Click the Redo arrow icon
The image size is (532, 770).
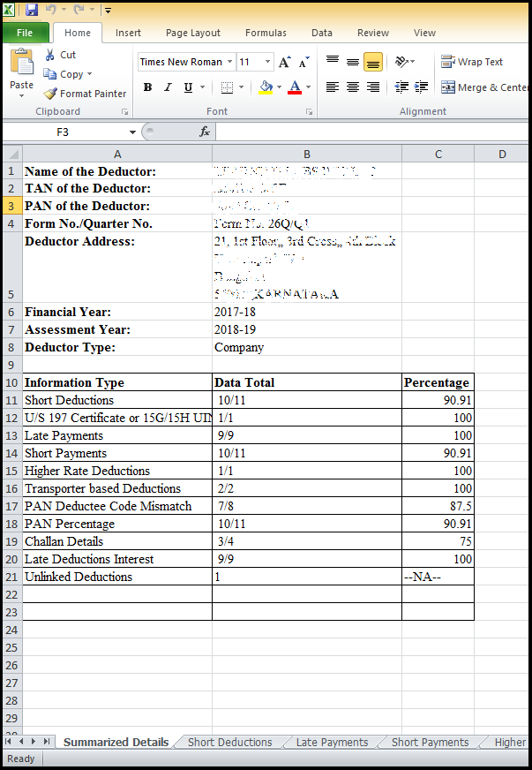click(79, 10)
